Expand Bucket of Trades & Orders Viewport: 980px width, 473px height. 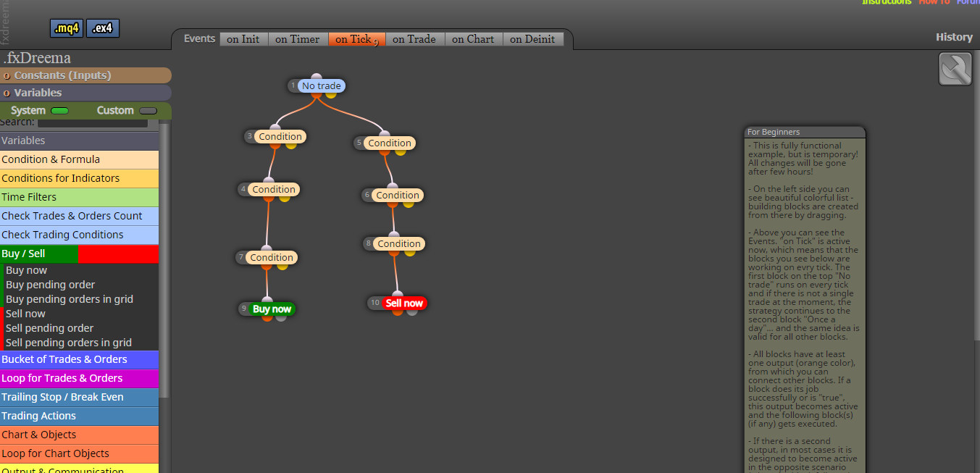(x=79, y=359)
